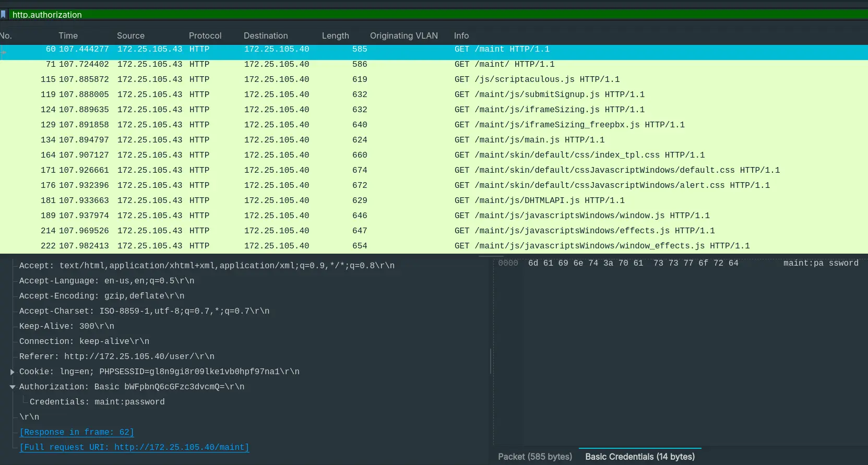This screenshot has width=868, height=465.
Task: Select packet 71 requesting GET /maint/
Action: tap(313, 64)
